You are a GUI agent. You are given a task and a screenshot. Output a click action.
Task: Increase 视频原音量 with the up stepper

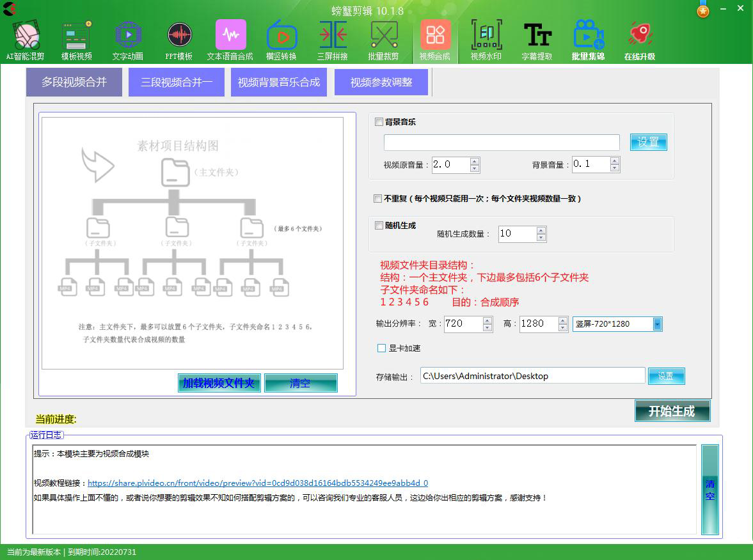(x=475, y=161)
